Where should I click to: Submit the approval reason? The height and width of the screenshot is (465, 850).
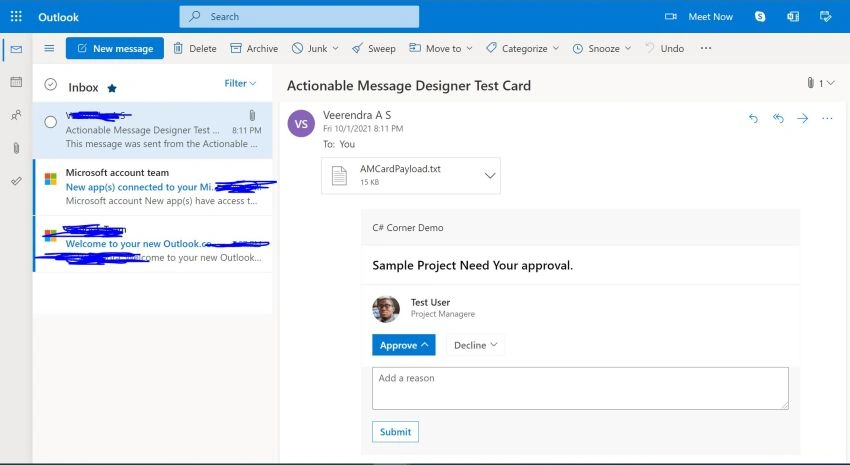[395, 432]
